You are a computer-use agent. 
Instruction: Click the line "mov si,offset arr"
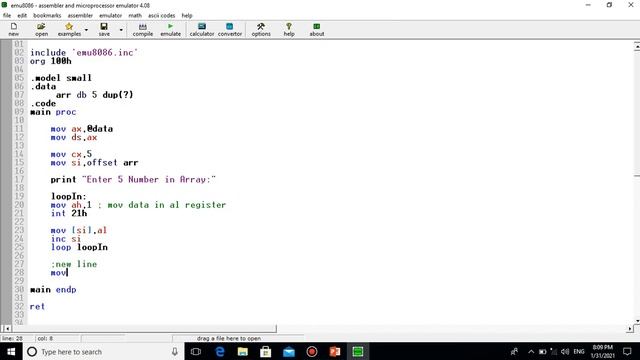94,163
